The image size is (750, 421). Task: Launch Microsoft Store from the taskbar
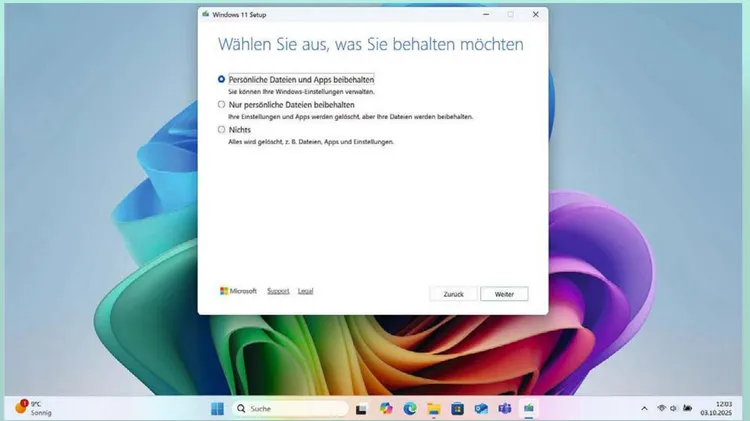click(458, 408)
